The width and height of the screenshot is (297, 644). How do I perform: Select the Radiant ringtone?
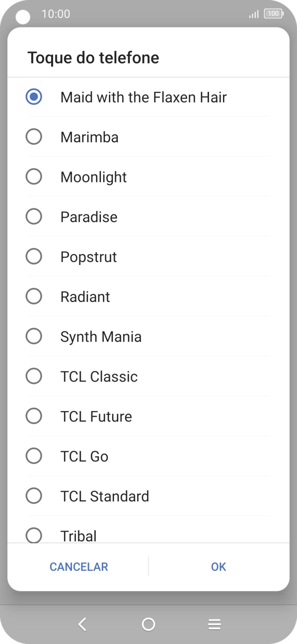148,296
